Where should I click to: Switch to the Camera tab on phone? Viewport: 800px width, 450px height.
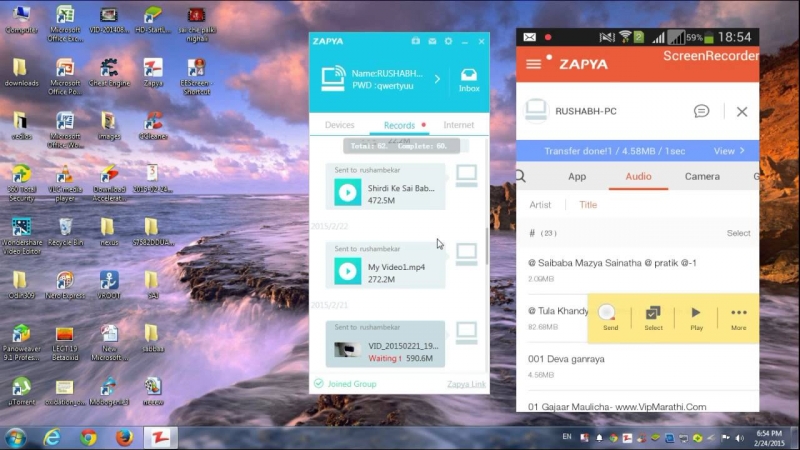(702, 177)
